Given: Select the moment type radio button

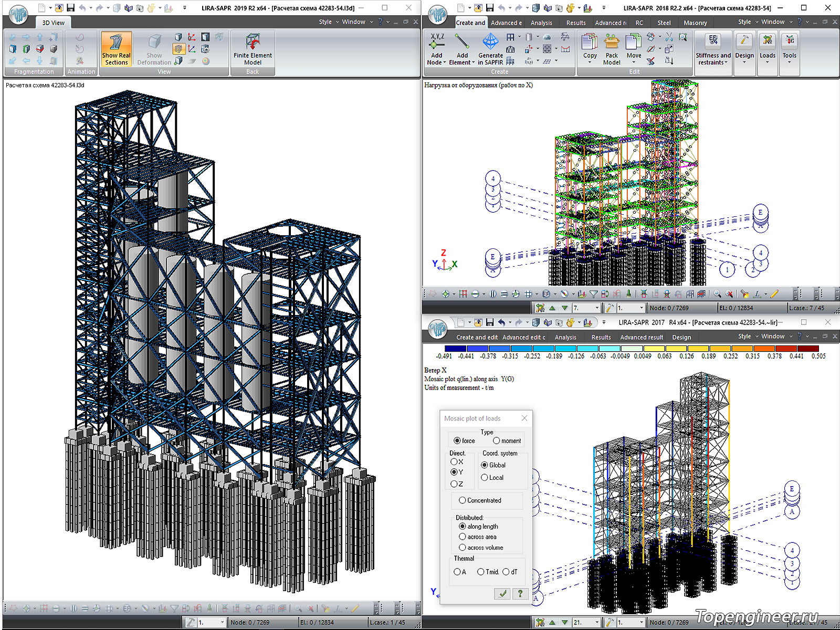Looking at the screenshot, I should coord(496,441).
